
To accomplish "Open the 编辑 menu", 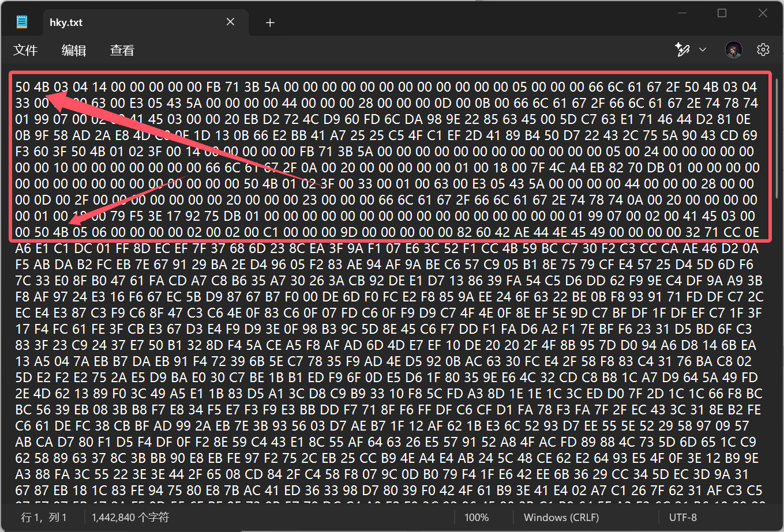I will (x=74, y=51).
